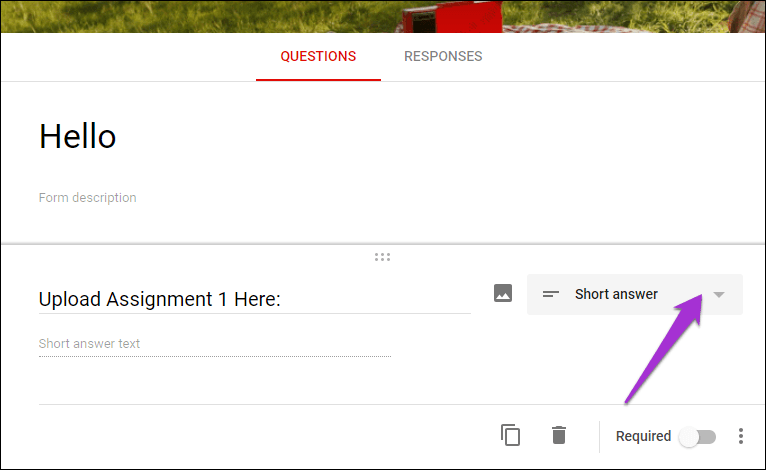The width and height of the screenshot is (766, 470).
Task: Add image to question icon
Action: pos(503,293)
